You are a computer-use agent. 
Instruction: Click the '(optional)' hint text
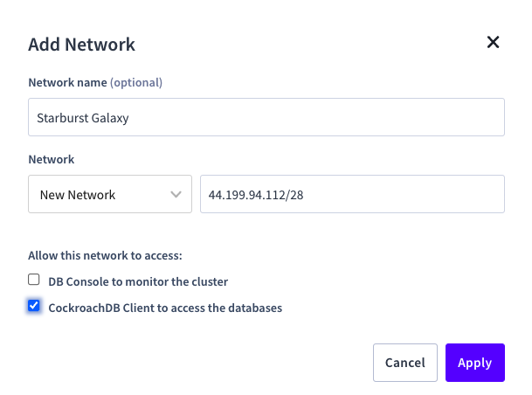click(136, 83)
